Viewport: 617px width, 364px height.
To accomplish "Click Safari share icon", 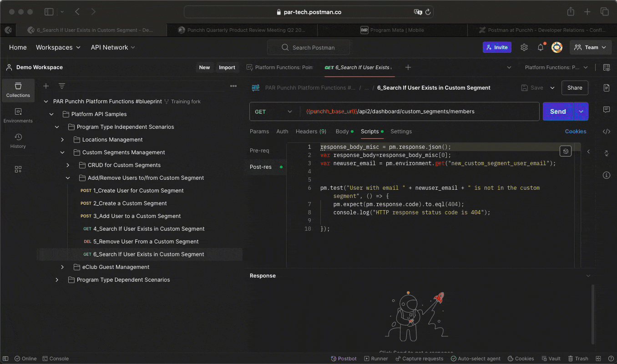I will (571, 12).
